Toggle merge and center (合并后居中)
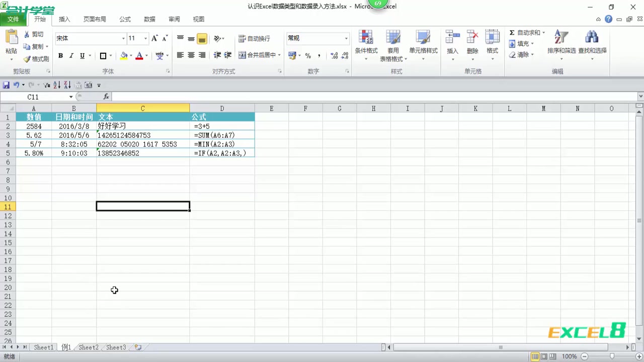 click(258, 55)
